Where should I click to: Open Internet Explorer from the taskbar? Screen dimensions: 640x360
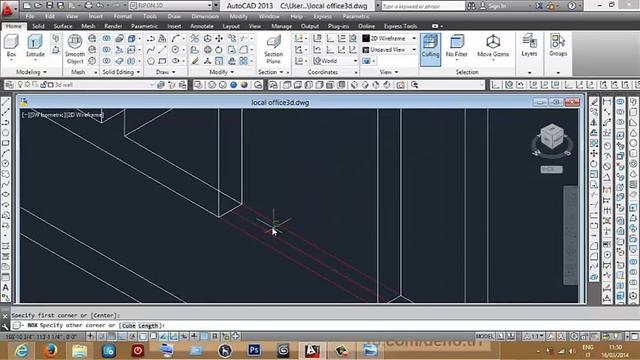pyautogui.click(x=21, y=350)
